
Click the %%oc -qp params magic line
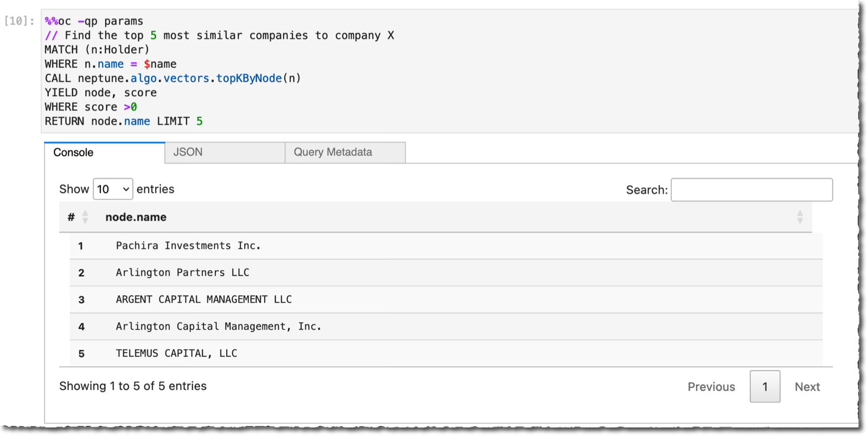click(94, 21)
